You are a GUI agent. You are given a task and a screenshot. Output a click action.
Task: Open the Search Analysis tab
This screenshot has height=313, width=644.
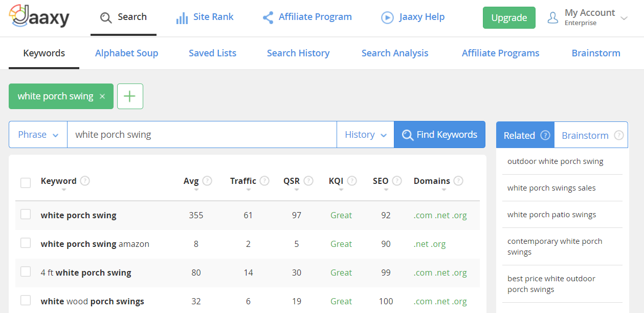coord(395,53)
